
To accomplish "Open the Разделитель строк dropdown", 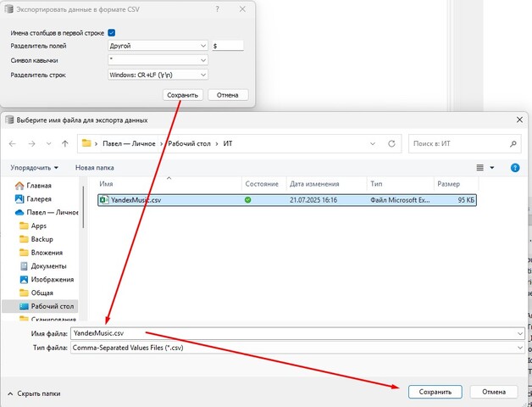I will click(x=158, y=75).
